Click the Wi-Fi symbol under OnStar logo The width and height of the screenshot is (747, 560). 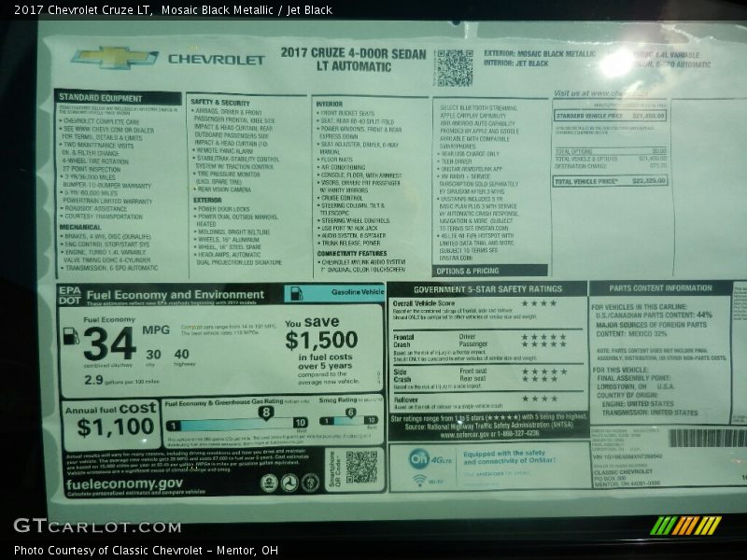coord(419,480)
